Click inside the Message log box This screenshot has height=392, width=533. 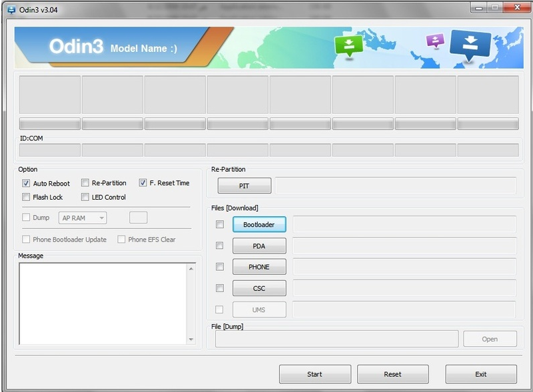click(x=103, y=303)
